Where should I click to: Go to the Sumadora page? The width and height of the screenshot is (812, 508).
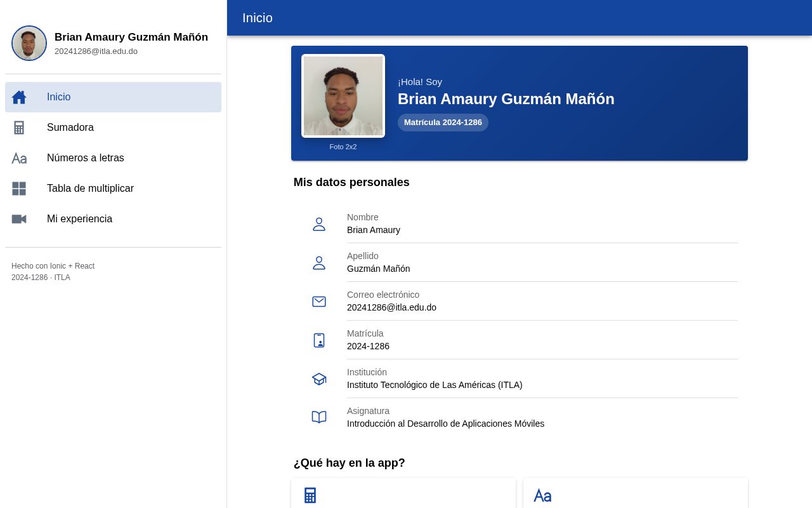[113, 128]
